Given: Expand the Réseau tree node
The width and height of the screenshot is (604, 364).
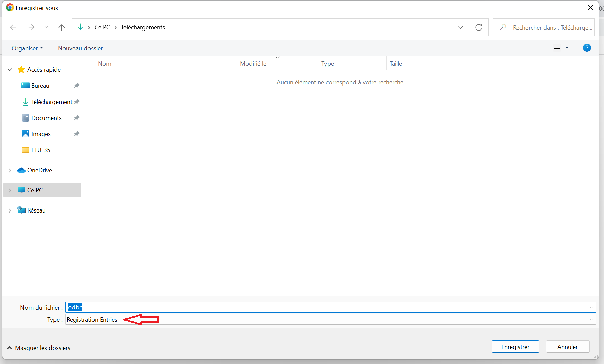Looking at the screenshot, I should tap(10, 210).
